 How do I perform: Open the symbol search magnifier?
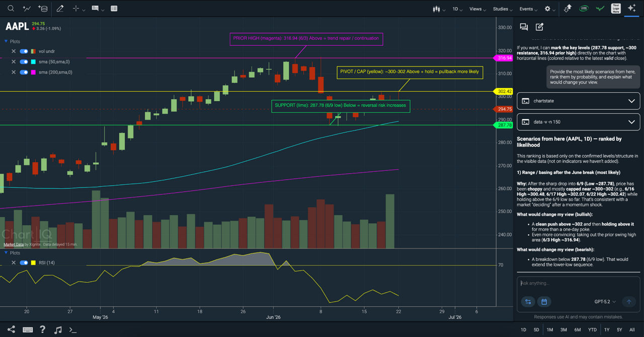[x=11, y=9]
